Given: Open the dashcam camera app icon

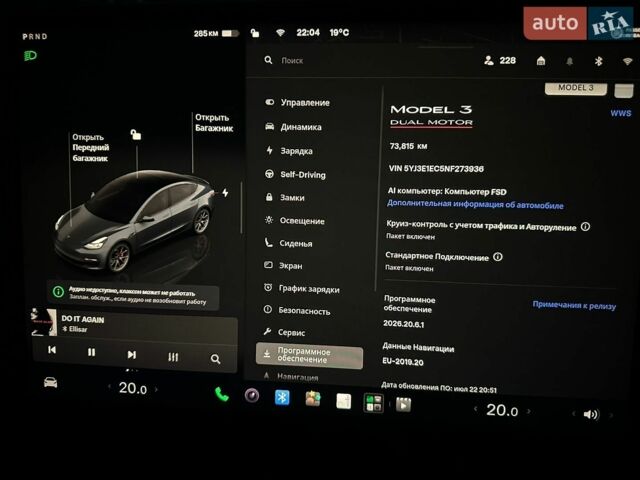Looking at the screenshot, I should [x=252, y=395].
